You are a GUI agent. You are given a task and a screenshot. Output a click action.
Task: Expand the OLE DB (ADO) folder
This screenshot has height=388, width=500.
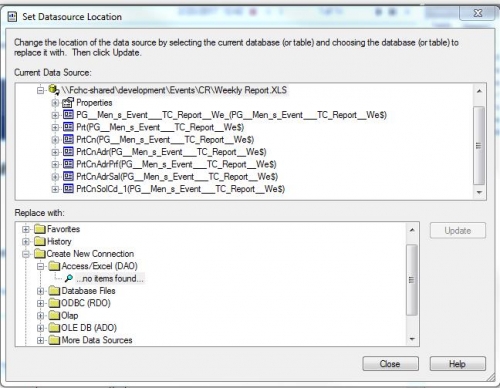tap(40, 328)
